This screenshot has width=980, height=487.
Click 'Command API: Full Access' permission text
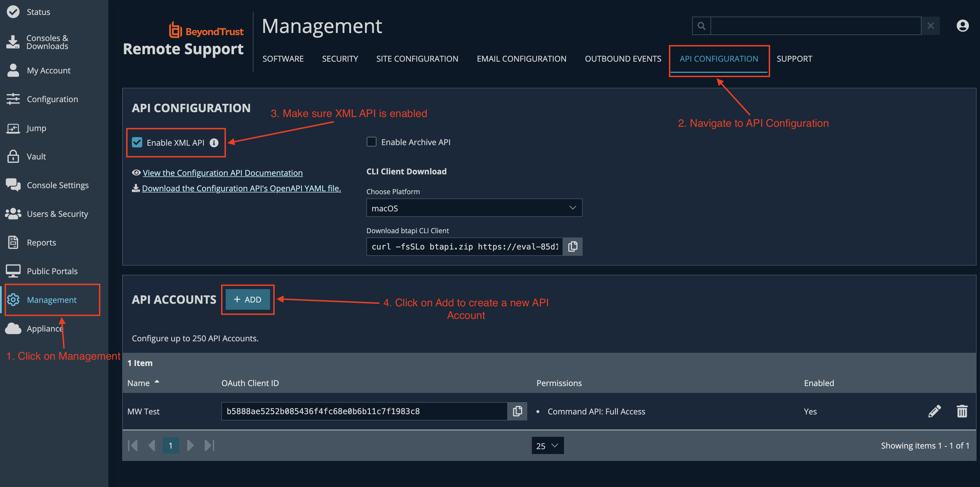click(x=596, y=411)
